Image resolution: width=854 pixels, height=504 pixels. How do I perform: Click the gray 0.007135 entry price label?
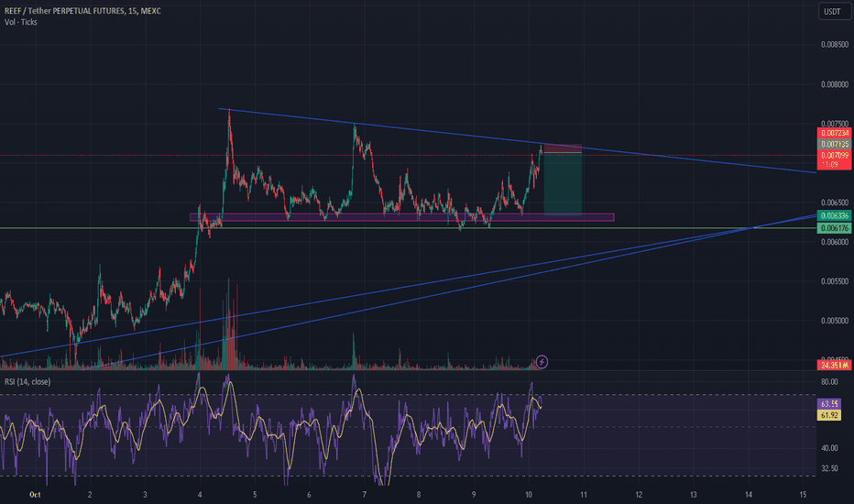click(835, 144)
